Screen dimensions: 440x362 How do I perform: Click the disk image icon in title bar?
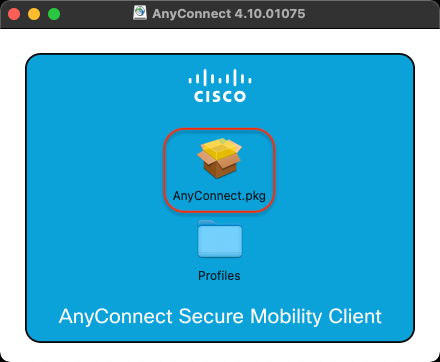(140, 13)
